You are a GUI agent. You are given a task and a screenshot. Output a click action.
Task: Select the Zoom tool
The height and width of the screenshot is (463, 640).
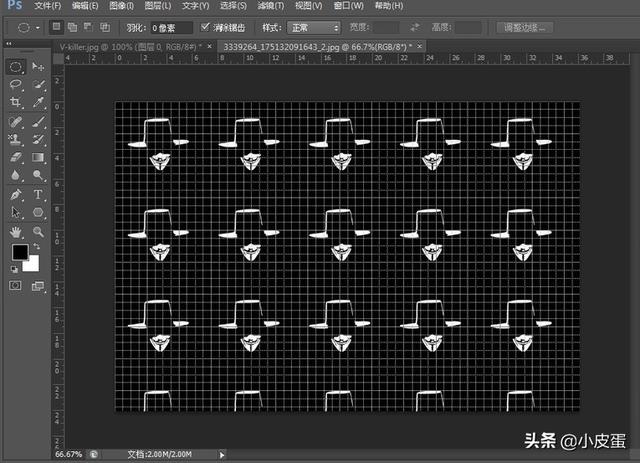point(38,232)
